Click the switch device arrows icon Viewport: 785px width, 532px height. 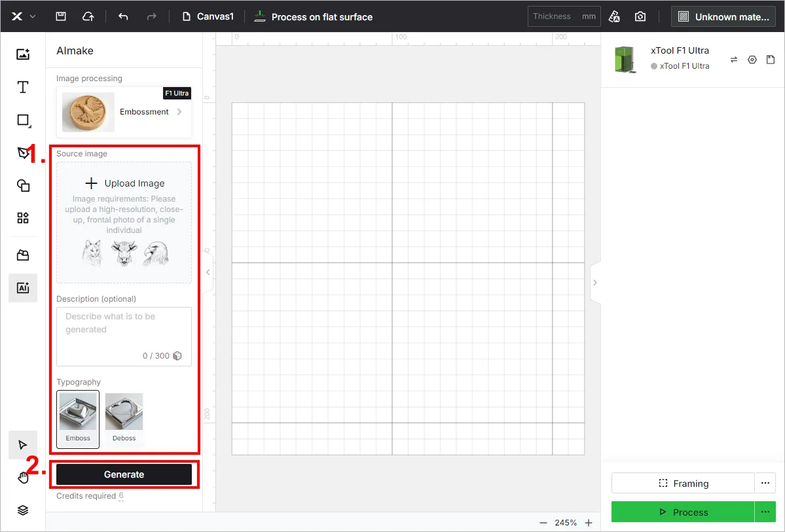tap(734, 60)
